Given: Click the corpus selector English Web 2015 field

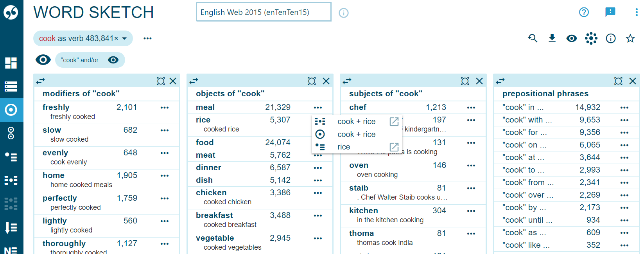Looking at the screenshot, I should click(x=264, y=12).
